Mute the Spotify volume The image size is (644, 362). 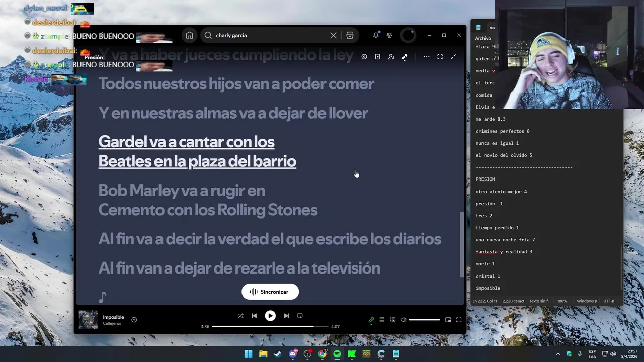coord(404,320)
